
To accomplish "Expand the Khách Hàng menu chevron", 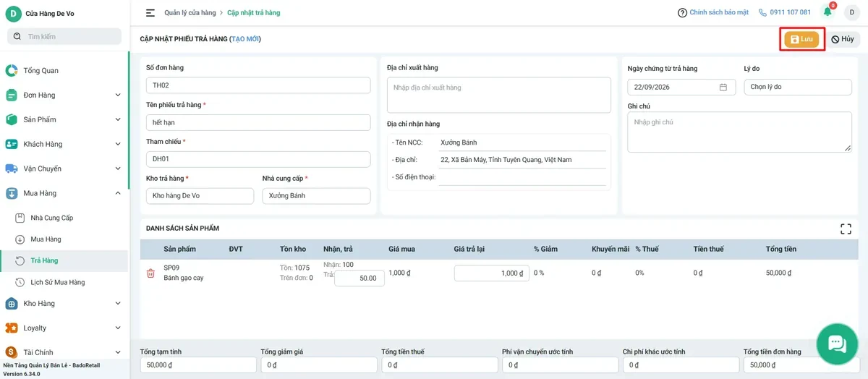I will click(118, 144).
